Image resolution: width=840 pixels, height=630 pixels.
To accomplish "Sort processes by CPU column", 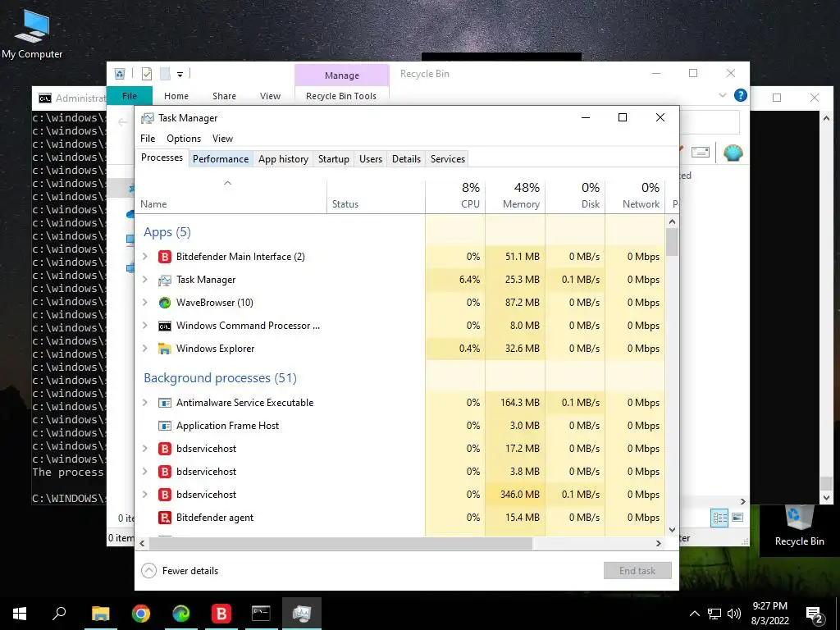I will click(x=455, y=196).
